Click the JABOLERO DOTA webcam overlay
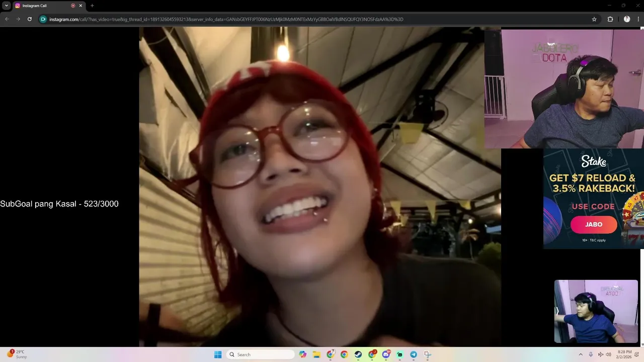This screenshot has width=644, height=362. coord(564,88)
